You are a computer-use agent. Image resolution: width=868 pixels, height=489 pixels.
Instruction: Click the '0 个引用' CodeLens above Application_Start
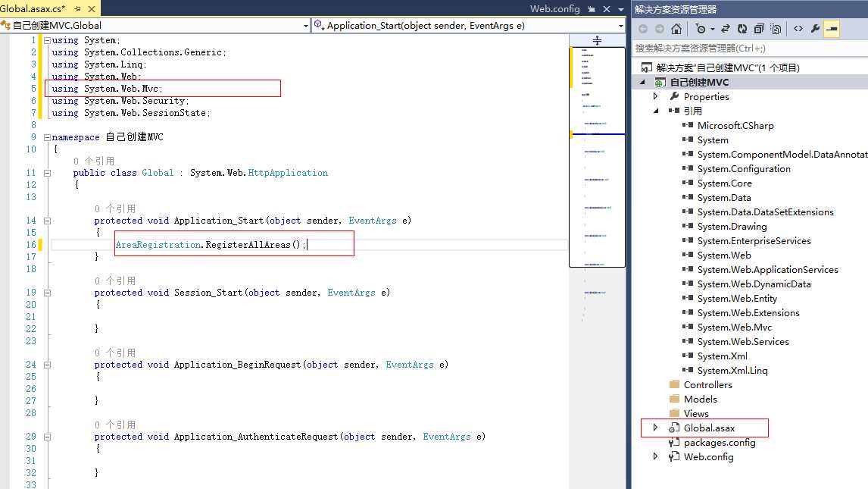click(x=115, y=208)
